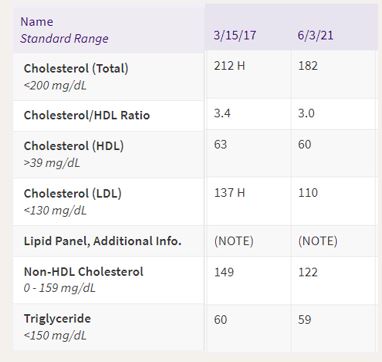Click the Name column header
Screen dimensions: 382x362
coord(37,22)
